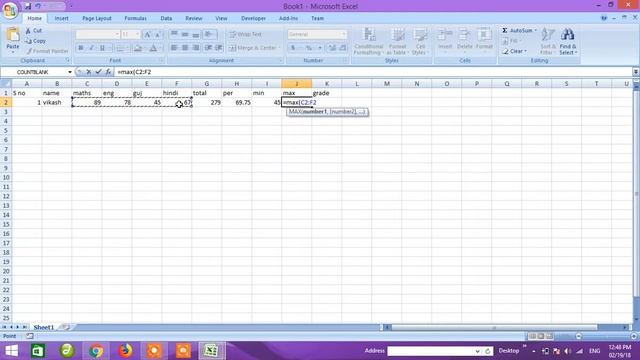This screenshot has height=360, width=640.
Task: Click the Excel icon in the taskbar
Action: [211, 351]
